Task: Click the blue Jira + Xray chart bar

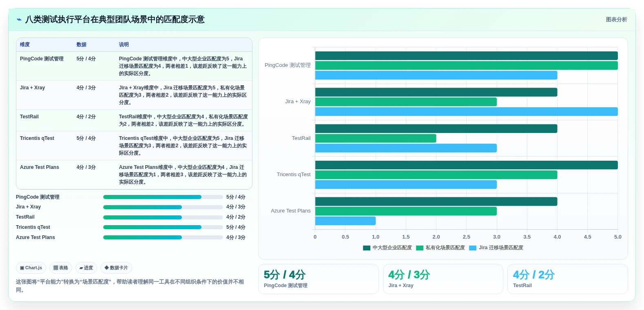Action: (466, 112)
